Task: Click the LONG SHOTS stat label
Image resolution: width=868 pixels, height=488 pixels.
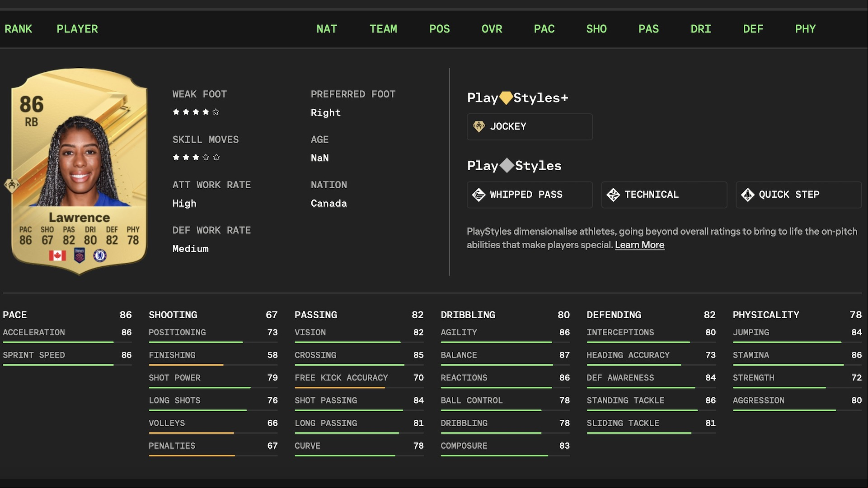Action: (174, 400)
